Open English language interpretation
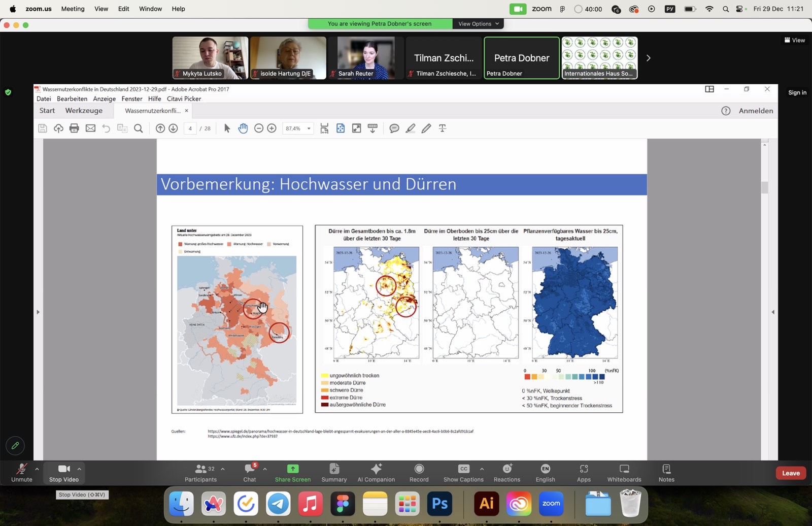Viewport: 812px width, 526px height. tap(546, 473)
